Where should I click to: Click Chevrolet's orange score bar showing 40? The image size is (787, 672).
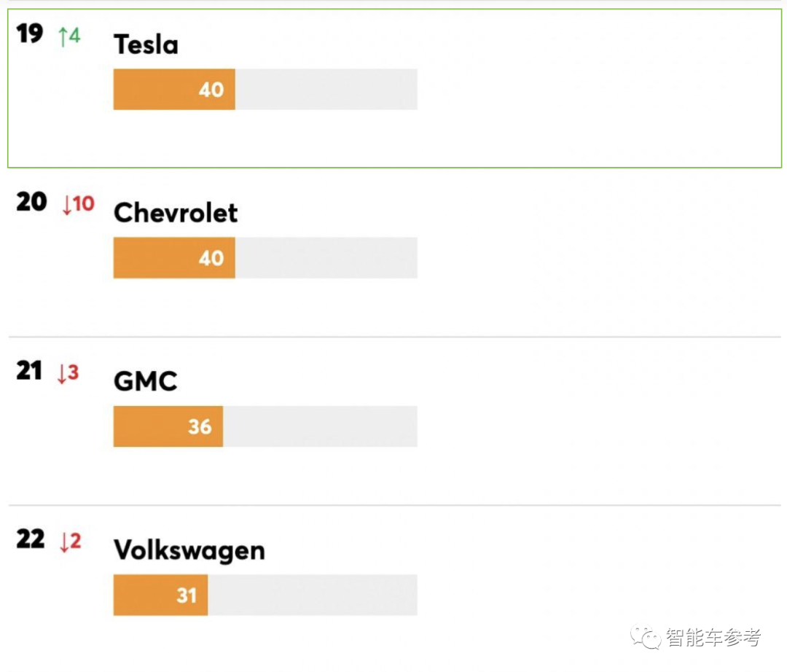click(174, 258)
